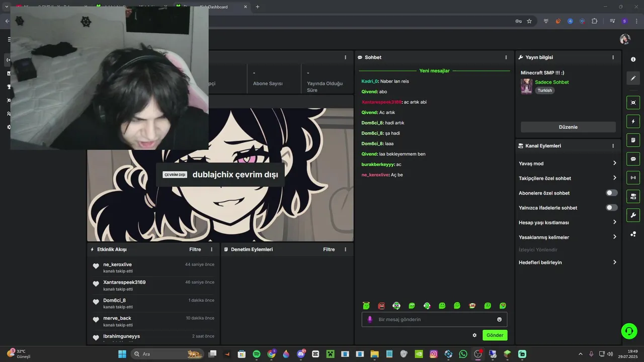644x362 pixels.
Task: Click the Windows Start button
Action: 122,354
